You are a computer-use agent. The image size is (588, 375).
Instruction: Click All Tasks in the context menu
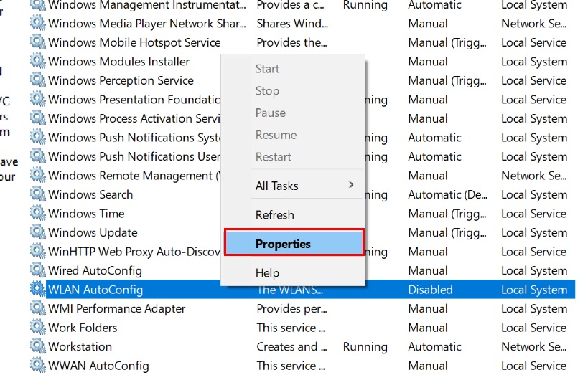tap(277, 186)
